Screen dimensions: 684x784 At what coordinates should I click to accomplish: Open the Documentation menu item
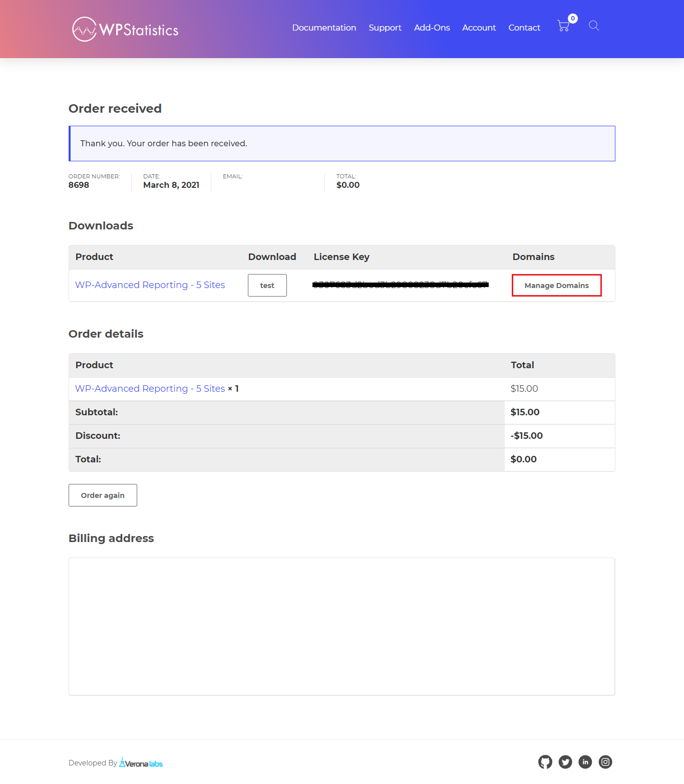coord(324,28)
